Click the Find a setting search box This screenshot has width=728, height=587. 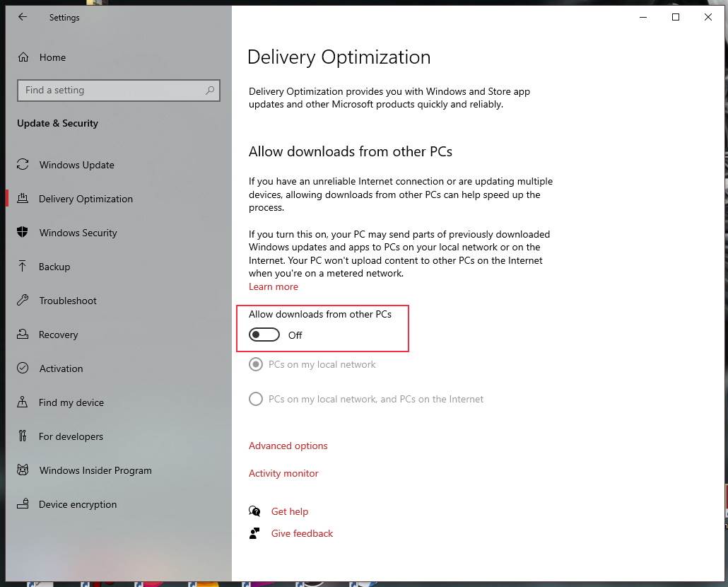[118, 91]
